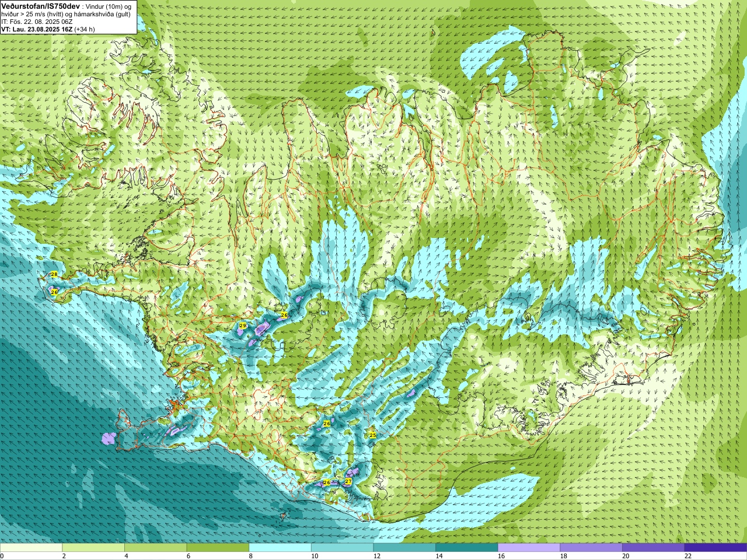This screenshot has width=747, height=560.
Task: Click the yellow 28 gust marker
Action: pos(54,274)
